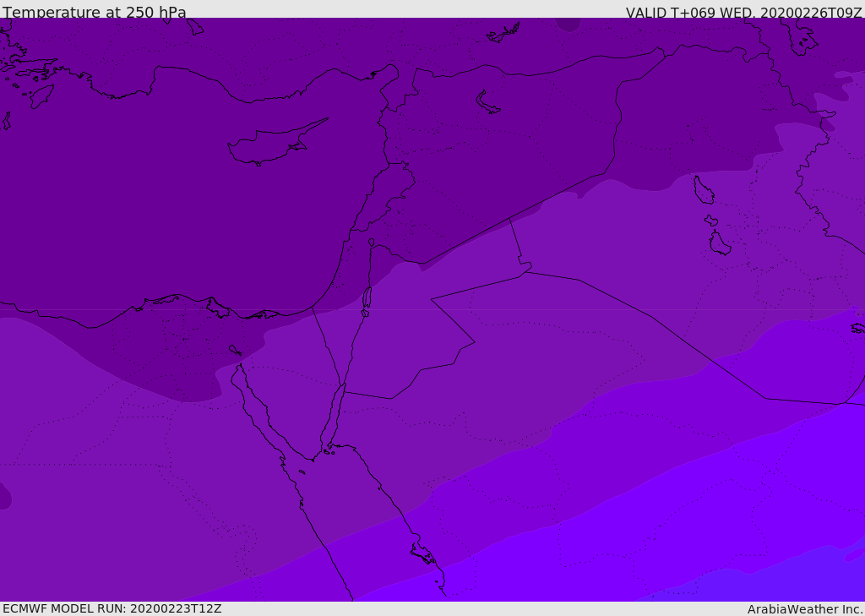Image resolution: width=865 pixels, height=616 pixels.
Task: Select the Lake Razzaza outline in Iraq
Action: (719, 243)
